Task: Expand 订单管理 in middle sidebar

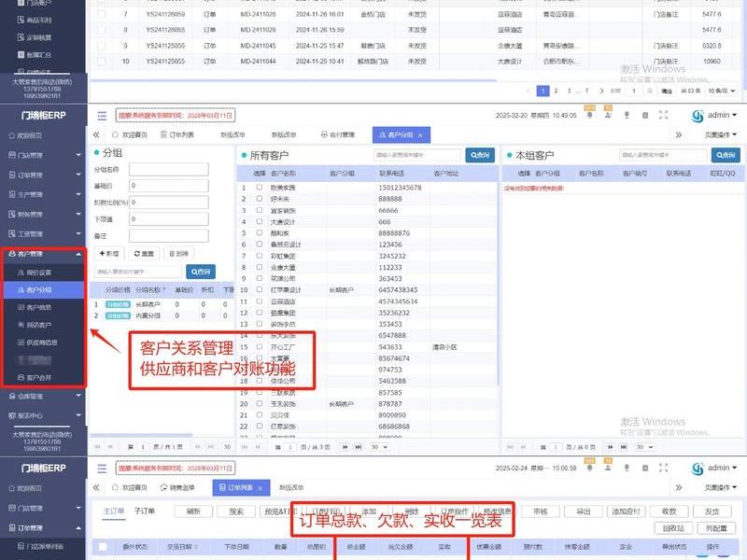Action: pos(43,175)
